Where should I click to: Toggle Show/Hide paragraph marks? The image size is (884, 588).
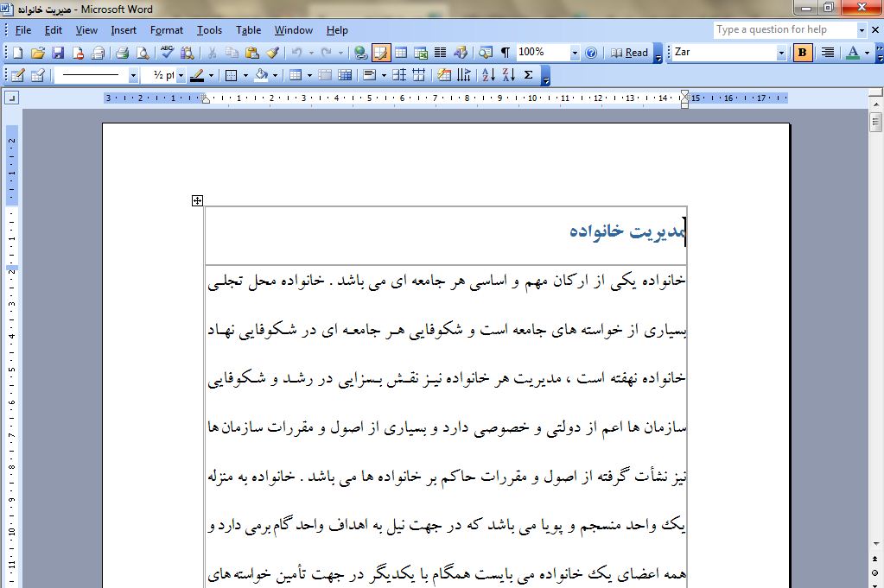pyautogui.click(x=506, y=53)
